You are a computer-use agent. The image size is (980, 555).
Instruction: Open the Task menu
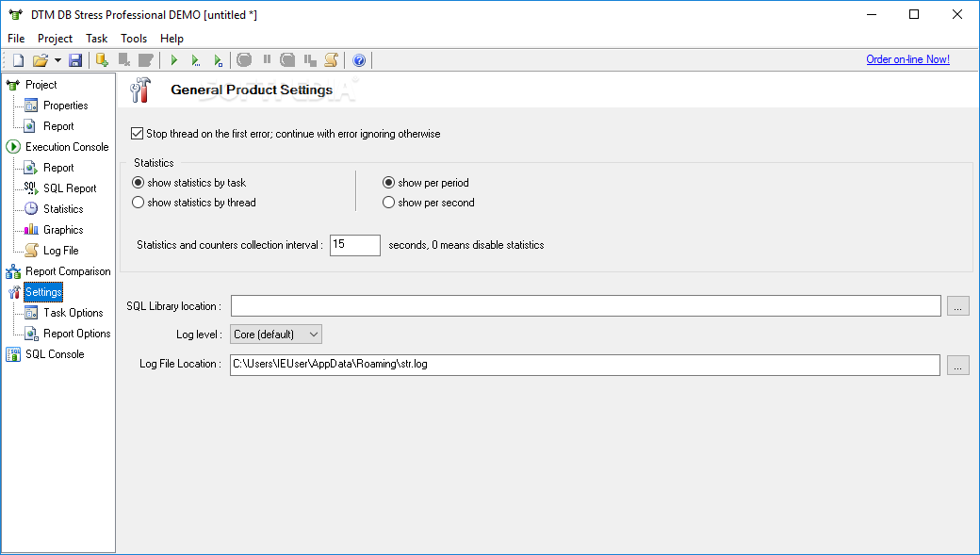(x=97, y=38)
